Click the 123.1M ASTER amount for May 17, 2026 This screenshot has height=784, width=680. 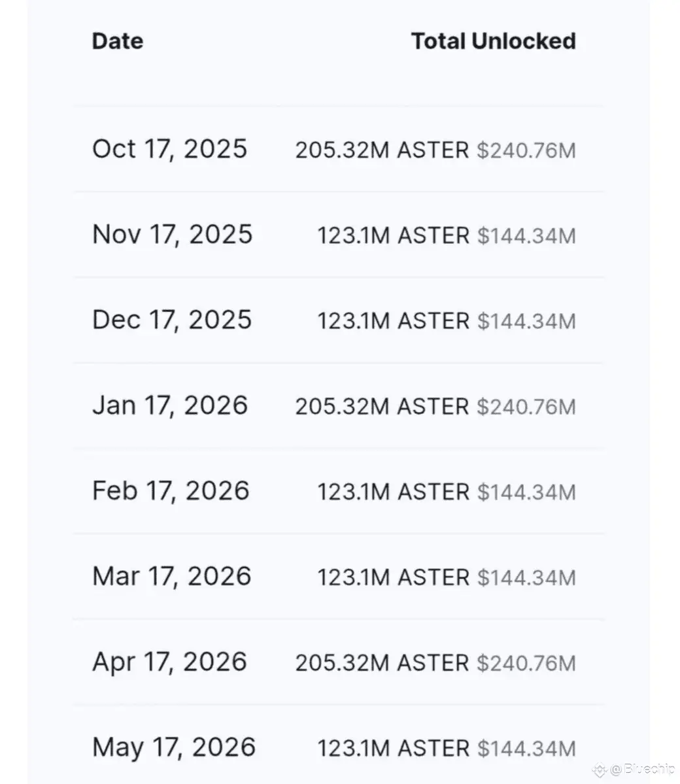pyautogui.click(x=394, y=749)
